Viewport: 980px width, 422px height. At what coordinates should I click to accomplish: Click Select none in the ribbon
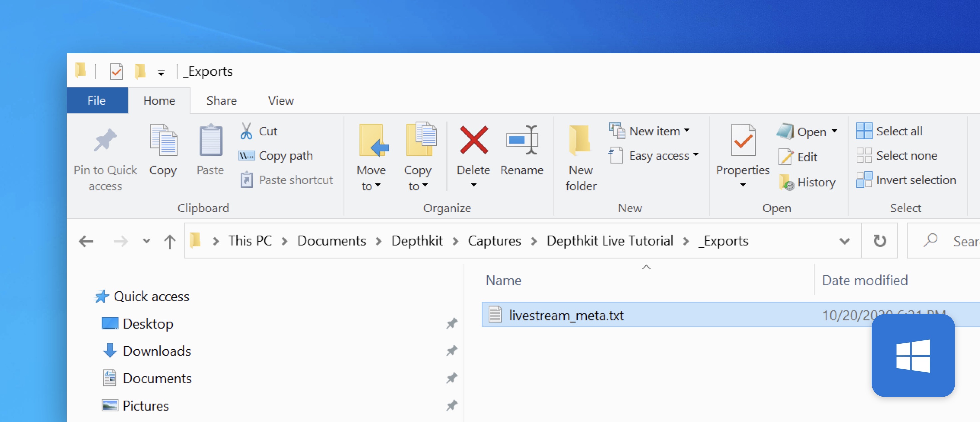(x=897, y=156)
